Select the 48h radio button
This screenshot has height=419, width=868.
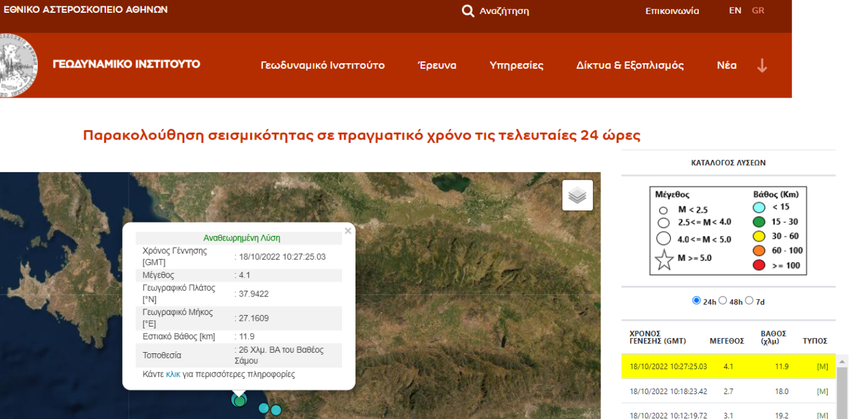pyautogui.click(x=723, y=300)
